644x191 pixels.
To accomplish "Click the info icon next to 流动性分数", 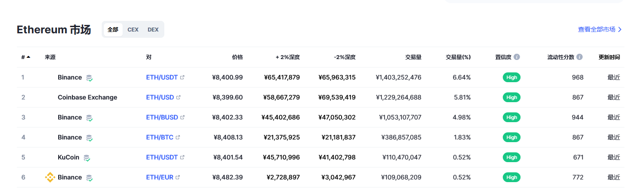I will [x=580, y=57].
